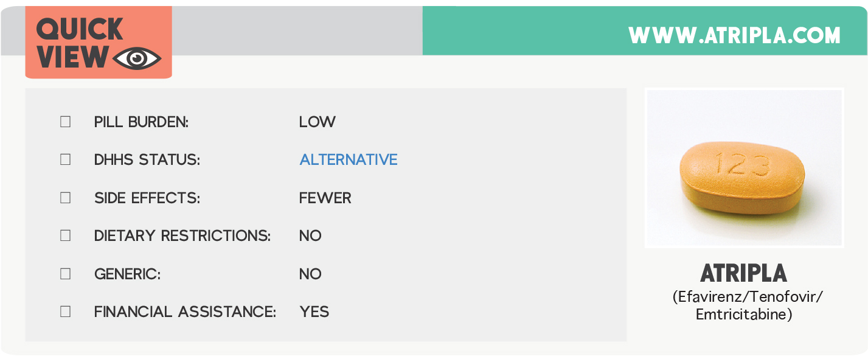
Task: Open the WWW.ATRIPLA.COM website link
Action: tap(734, 35)
